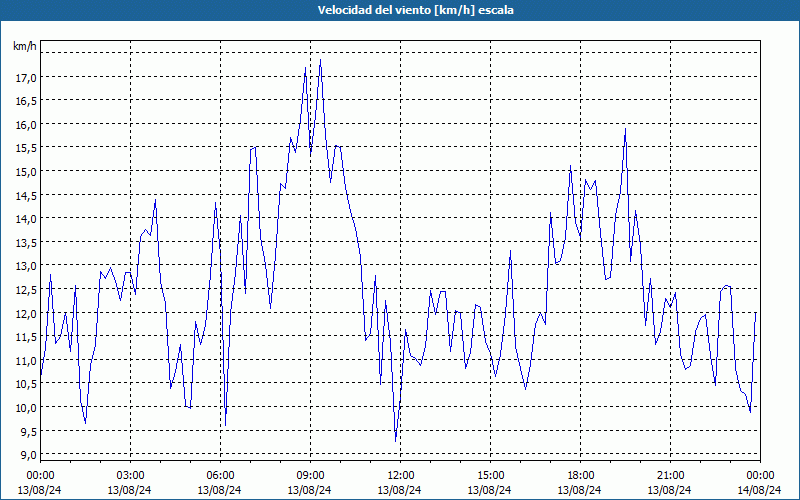Click the 15:00 time axis label
Screen dimensions: 800x500
click(x=490, y=476)
